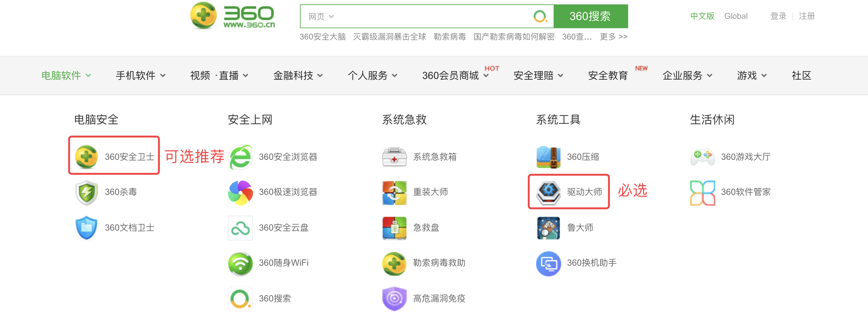The height and width of the screenshot is (324, 868).
Task: Click the 360随身WiFi text label
Action: click(283, 263)
